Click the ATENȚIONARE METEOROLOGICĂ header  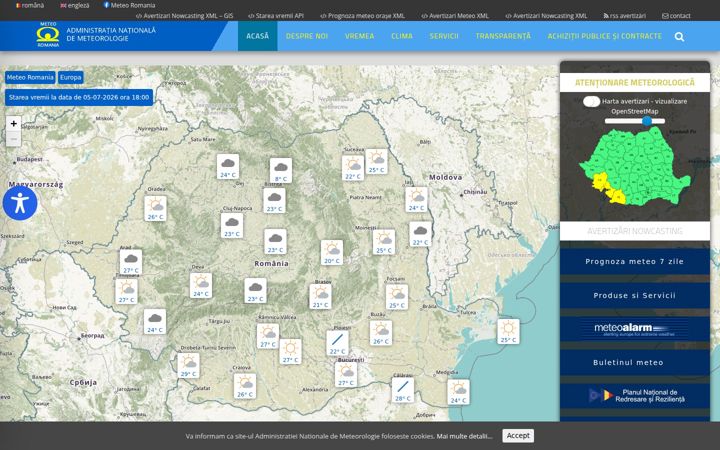click(x=635, y=83)
